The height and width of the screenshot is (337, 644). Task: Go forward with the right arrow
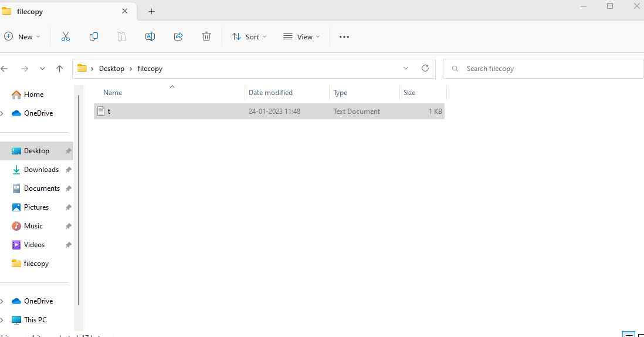coord(25,69)
